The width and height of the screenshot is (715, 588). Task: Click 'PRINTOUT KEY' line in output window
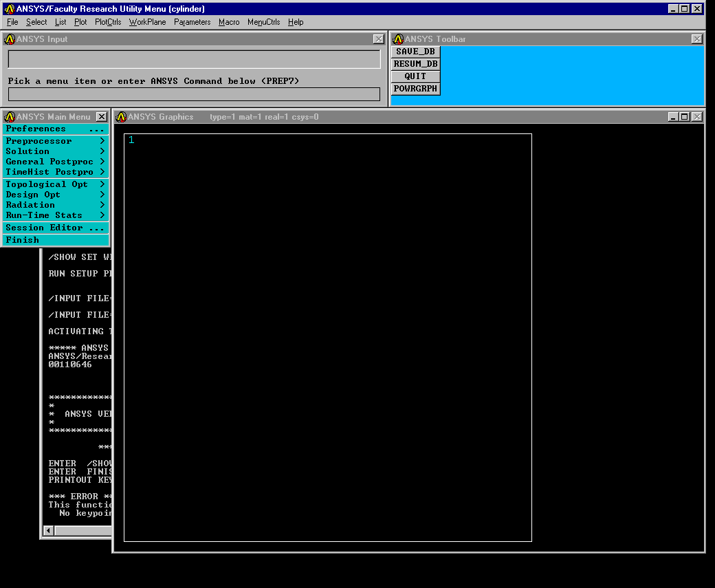[80, 480]
